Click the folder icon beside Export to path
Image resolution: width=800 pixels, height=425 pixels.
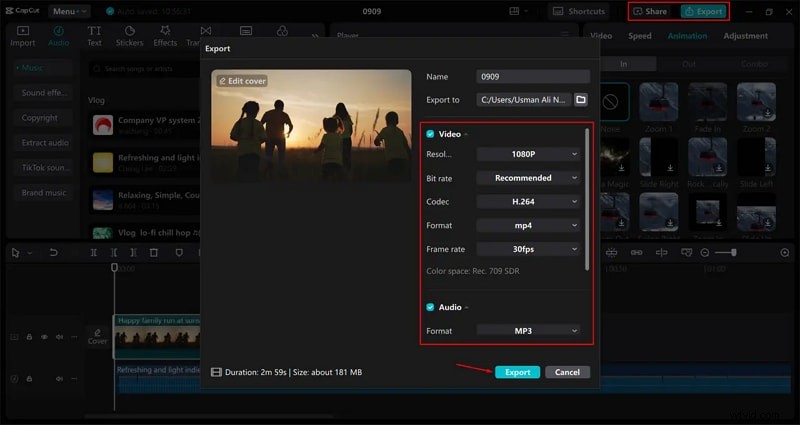[580, 100]
